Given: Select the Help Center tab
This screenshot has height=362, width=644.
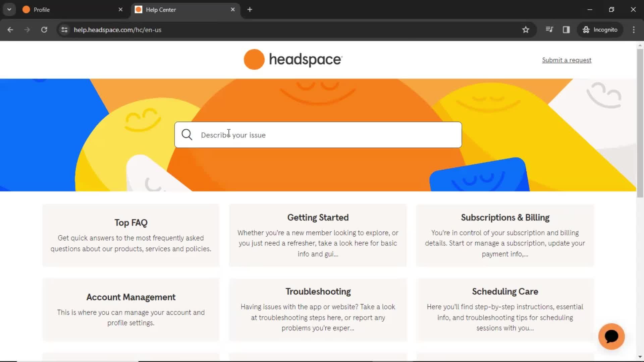Looking at the screenshot, I should 185,9.
